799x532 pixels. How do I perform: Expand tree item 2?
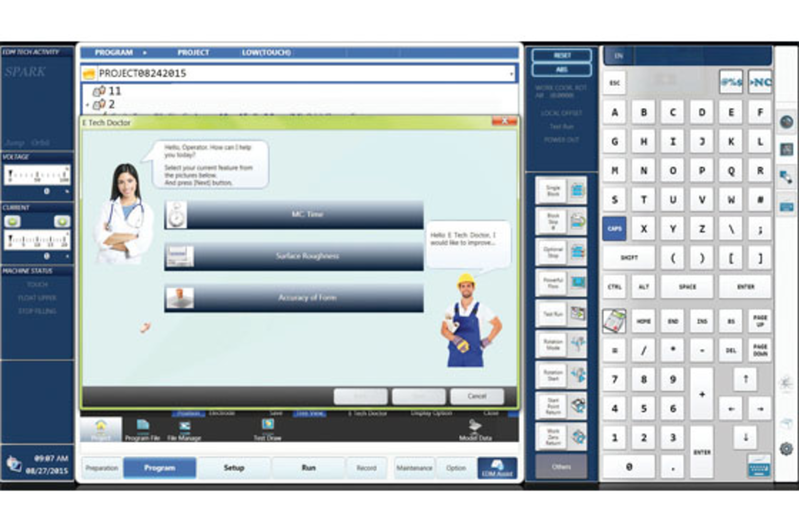coord(88,105)
